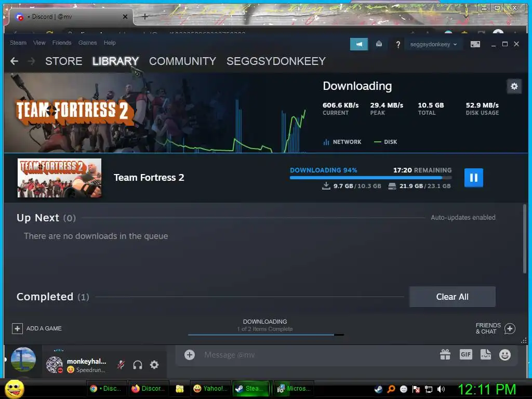
Task: Open the Games menu
Action: click(87, 43)
